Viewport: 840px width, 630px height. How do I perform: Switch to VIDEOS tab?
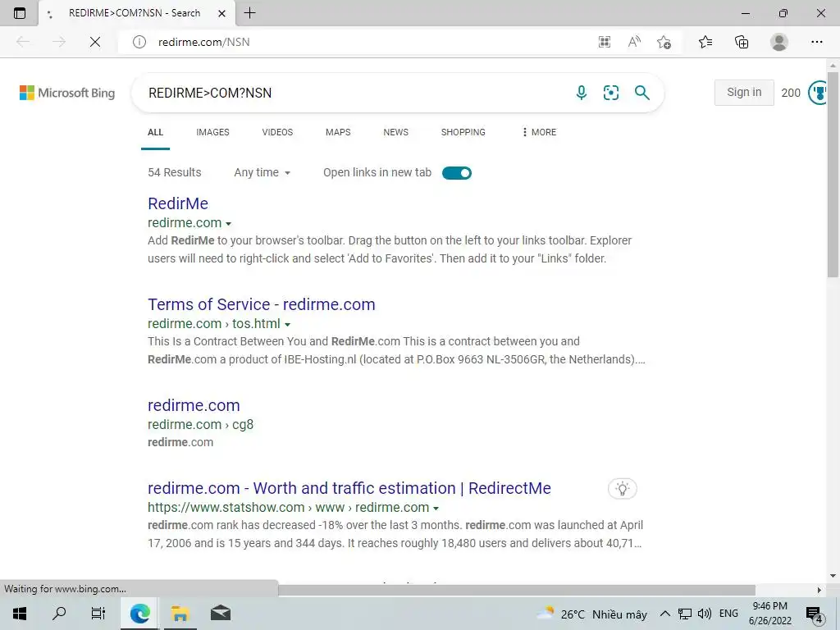tap(277, 132)
